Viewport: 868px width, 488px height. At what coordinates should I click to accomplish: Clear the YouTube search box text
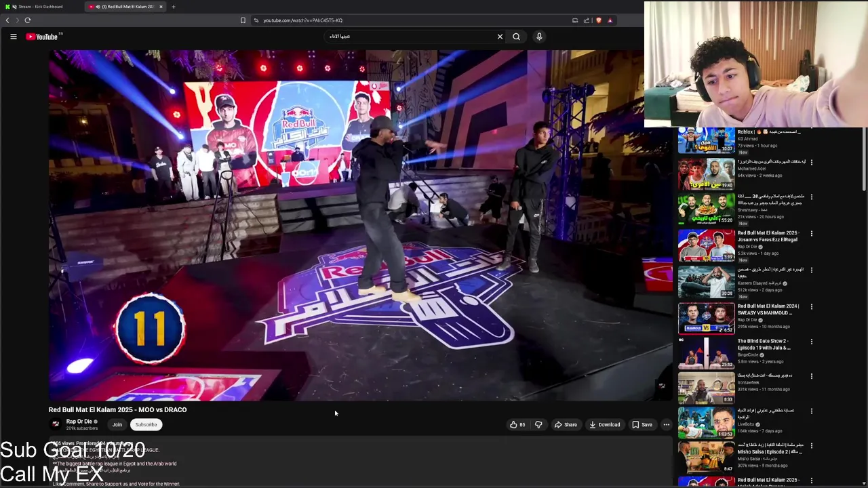500,37
